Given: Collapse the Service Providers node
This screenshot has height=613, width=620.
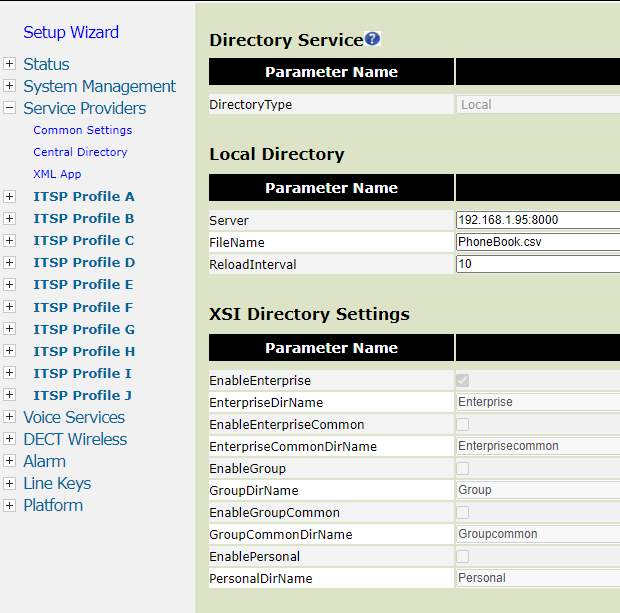Looking at the screenshot, I should [9, 108].
